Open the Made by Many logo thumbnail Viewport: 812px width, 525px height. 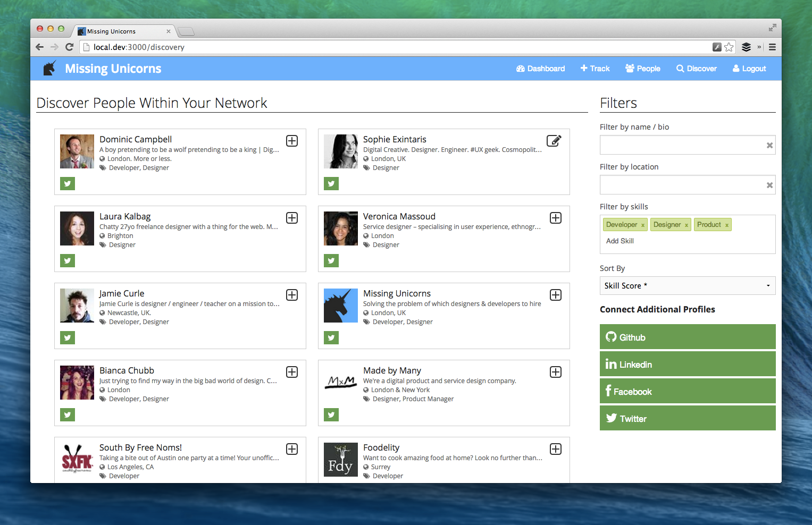coord(341,383)
